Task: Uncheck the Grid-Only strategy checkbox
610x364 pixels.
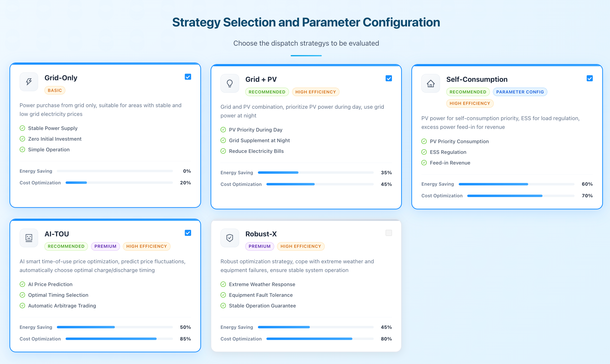Action: click(x=188, y=77)
